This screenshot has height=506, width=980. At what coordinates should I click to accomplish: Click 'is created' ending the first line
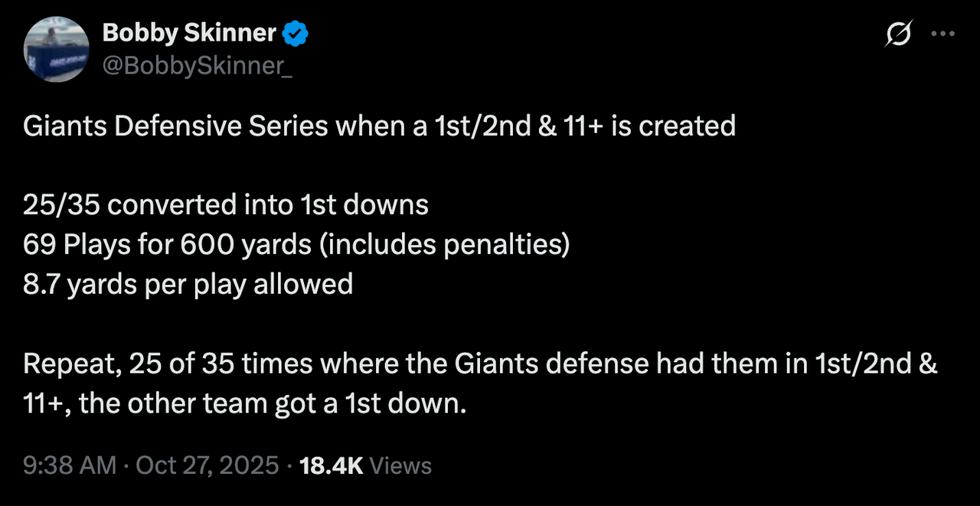(x=673, y=126)
